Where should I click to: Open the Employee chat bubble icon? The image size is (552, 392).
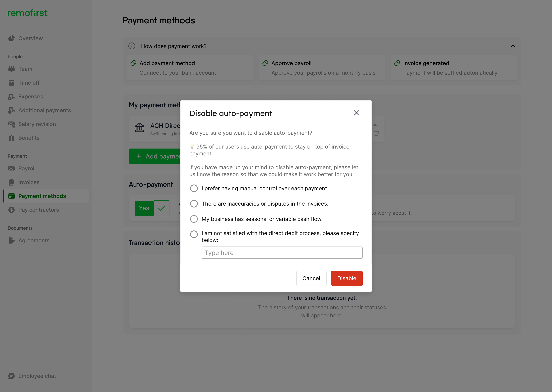11,376
